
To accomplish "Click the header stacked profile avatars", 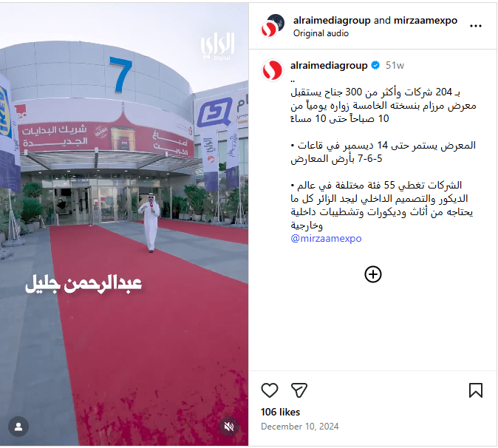I will click(x=272, y=26).
